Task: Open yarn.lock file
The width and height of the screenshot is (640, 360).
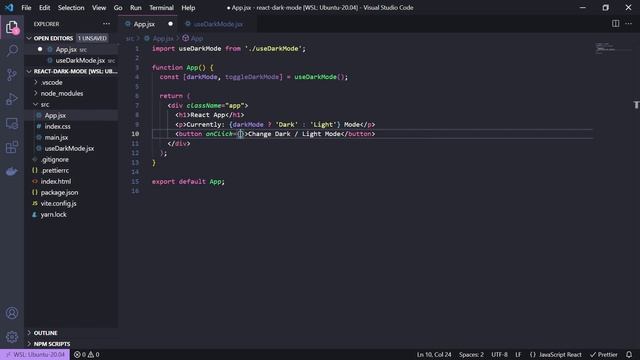Action: coord(53,215)
